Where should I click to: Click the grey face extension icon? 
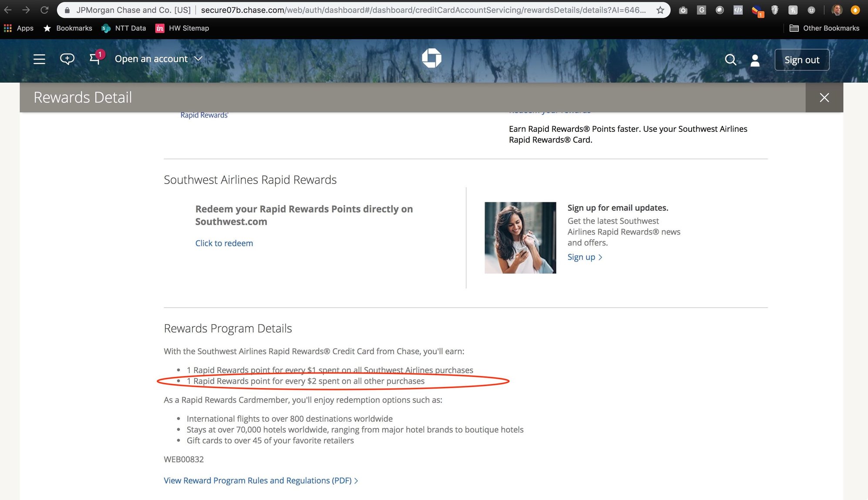point(775,10)
